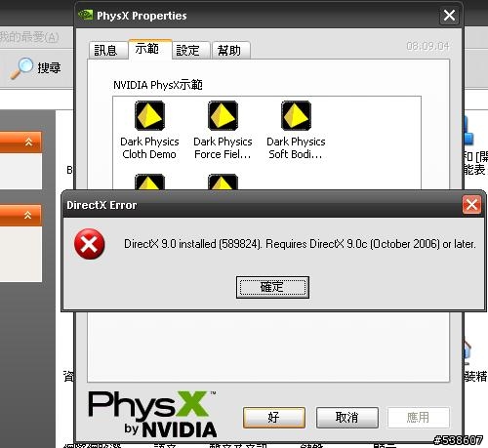Open the Dark Physics Force Field demo icon
Image resolution: width=488 pixels, height=448 pixels.
223,115
